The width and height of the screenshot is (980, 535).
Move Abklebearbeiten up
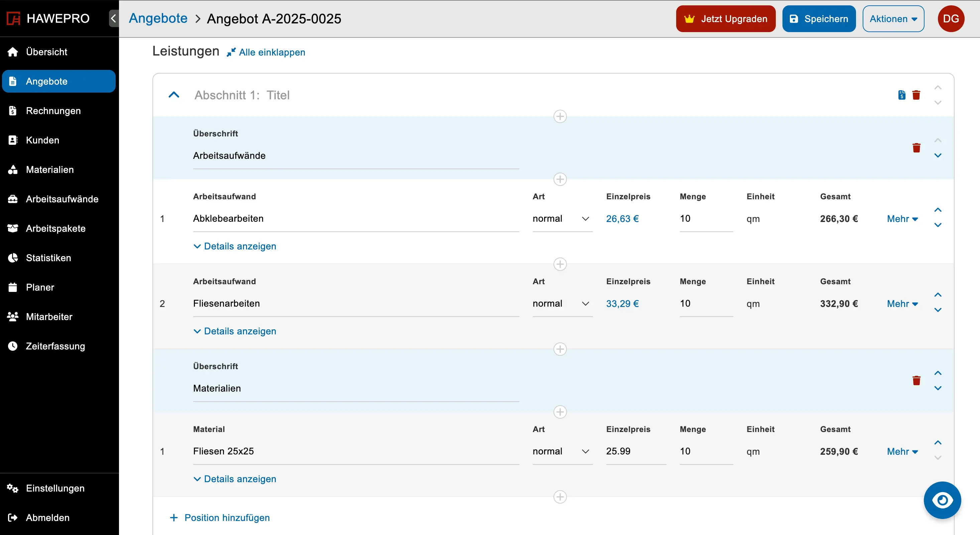tap(938, 210)
